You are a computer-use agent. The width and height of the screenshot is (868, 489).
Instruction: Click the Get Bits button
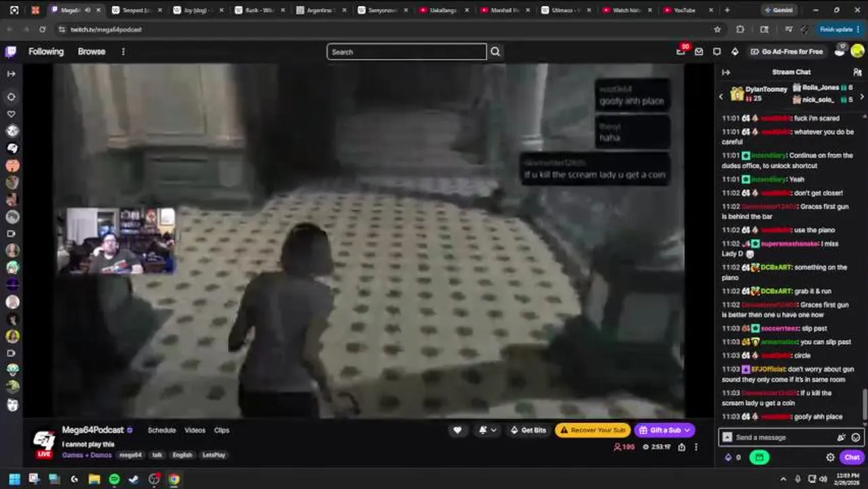pos(528,430)
